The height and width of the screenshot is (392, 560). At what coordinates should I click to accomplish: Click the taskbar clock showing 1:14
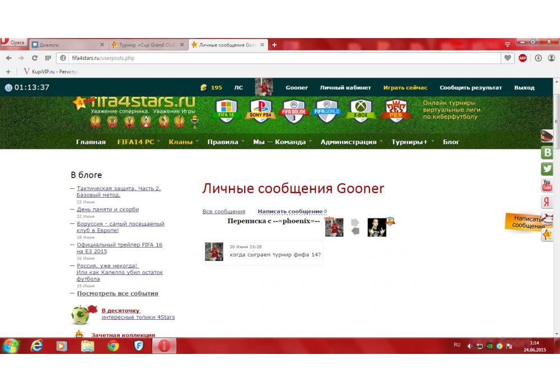535,346
